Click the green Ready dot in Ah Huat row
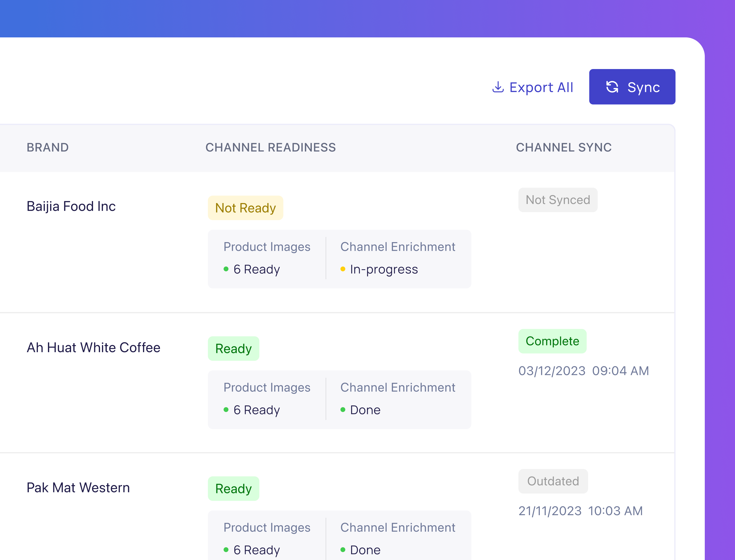Screen dimensions: 735x560 [227, 410]
